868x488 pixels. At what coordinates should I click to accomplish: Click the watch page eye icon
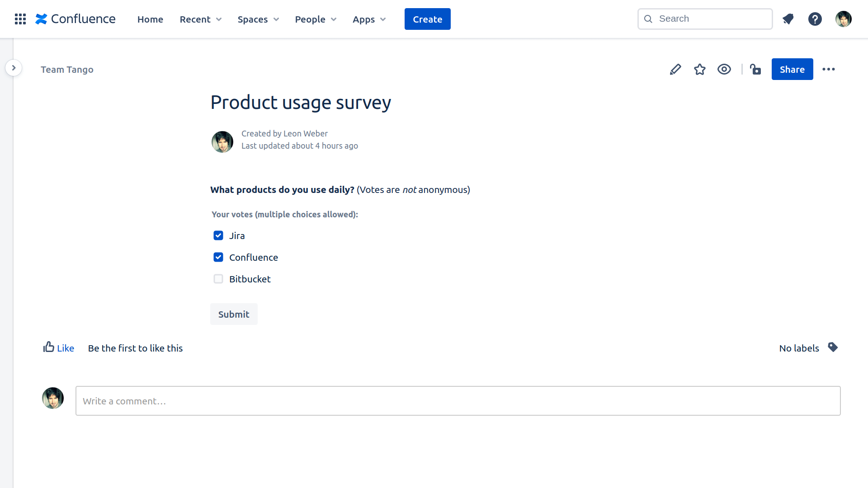click(724, 69)
